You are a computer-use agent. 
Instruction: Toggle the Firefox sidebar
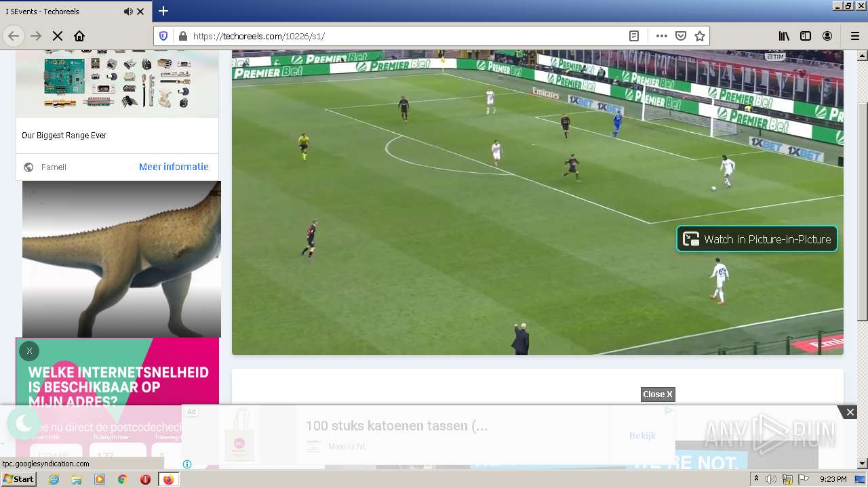tap(806, 36)
